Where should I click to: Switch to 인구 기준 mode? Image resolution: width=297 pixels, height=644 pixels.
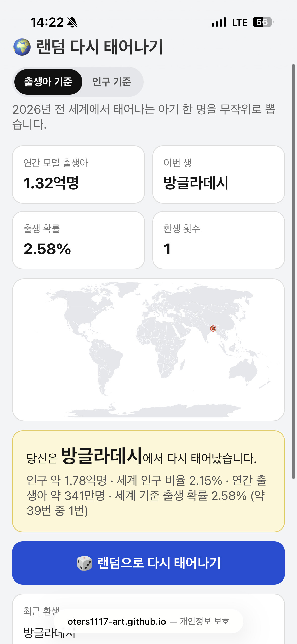pyautogui.click(x=112, y=82)
